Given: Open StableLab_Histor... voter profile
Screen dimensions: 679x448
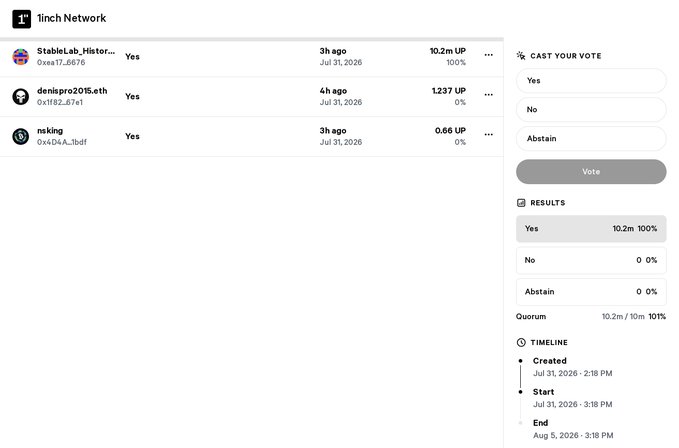Looking at the screenshot, I should click(x=76, y=51).
